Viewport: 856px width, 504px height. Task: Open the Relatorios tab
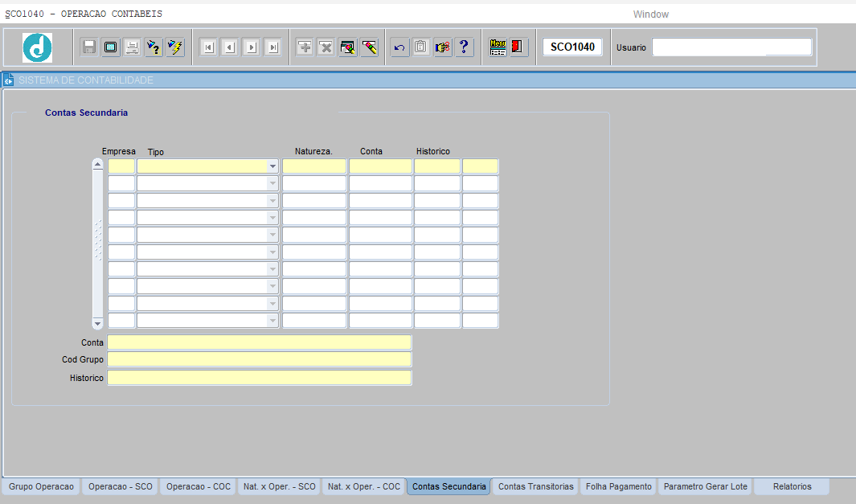pyautogui.click(x=792, y=486)
